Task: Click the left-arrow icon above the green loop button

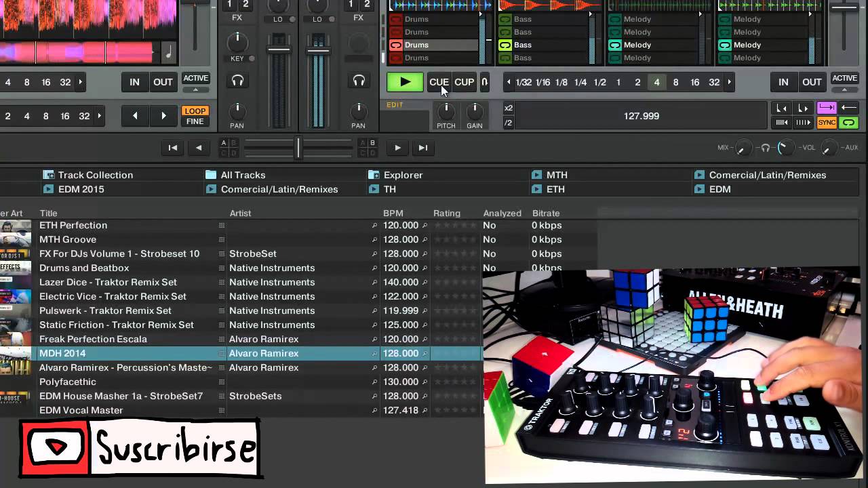Action: coord(848,108)
